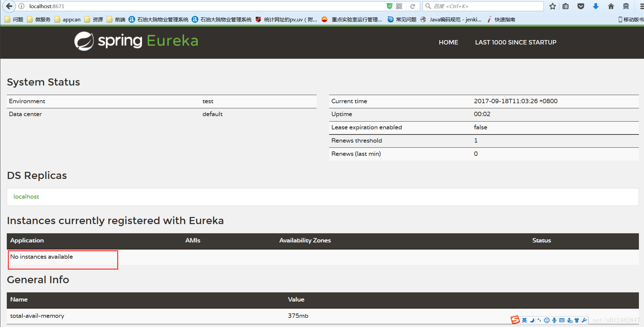Image resolution: width=644 pixels, height=327 pixels.
Task: Click the 'No instances available' text
Action: tap(41, 257)
